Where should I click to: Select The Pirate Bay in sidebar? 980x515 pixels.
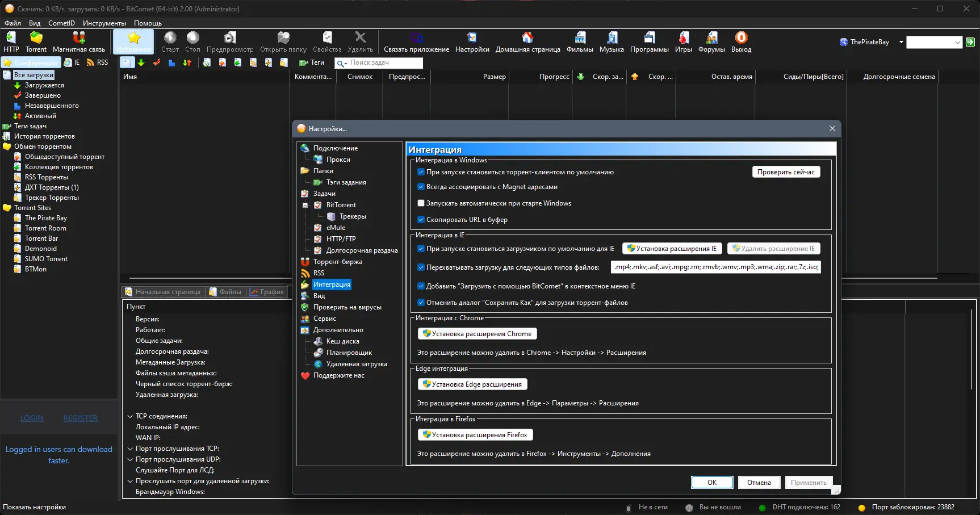tap(46, 218)
